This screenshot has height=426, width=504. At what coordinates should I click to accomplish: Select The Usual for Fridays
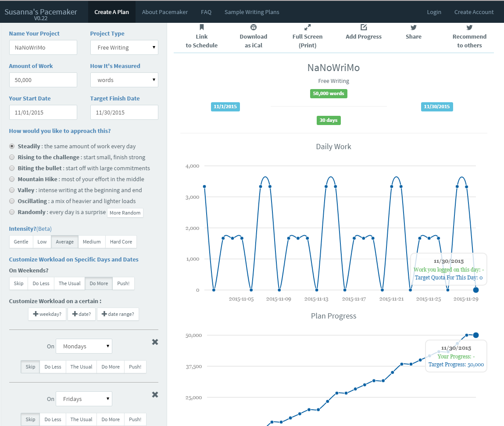pos(81,419)
